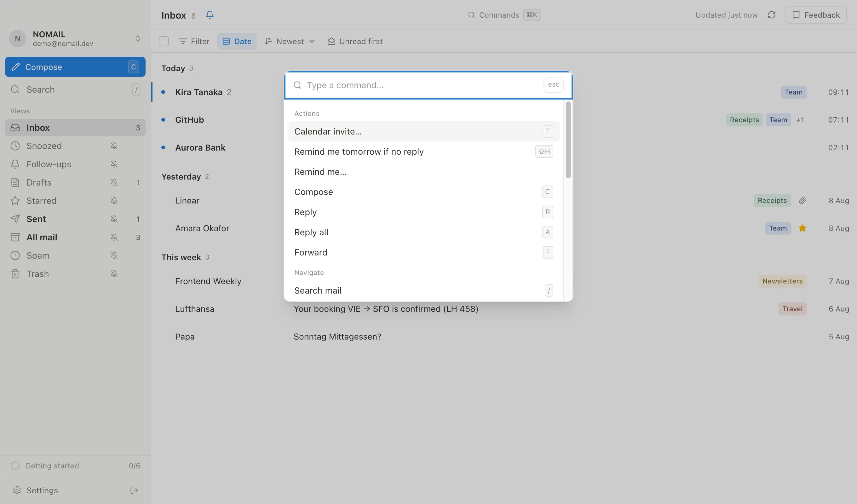Open Papa's Sonntag Mittagessen email
Image resolution: width=857 pixels, height=504 pixels.
pyautogui.click(x=504, y=337)
